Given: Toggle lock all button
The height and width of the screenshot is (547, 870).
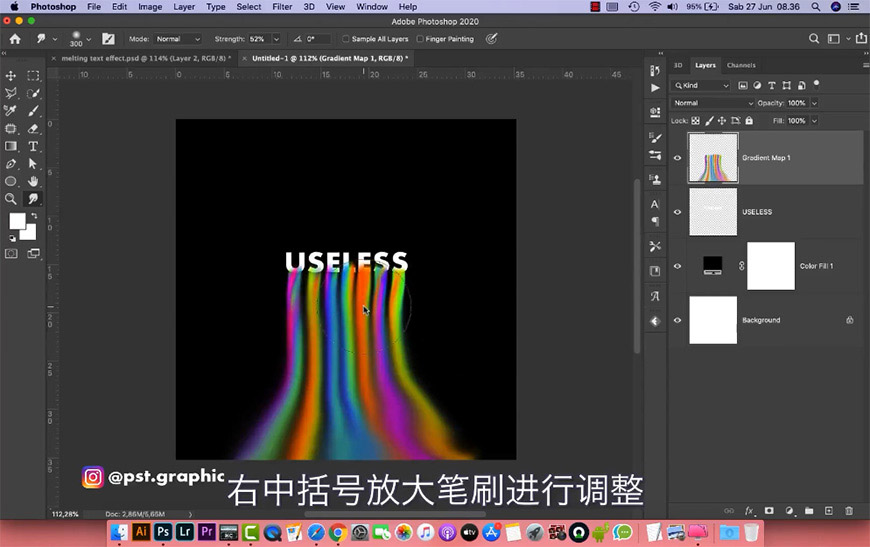Looking at the screenshot, I should point(749,120).
